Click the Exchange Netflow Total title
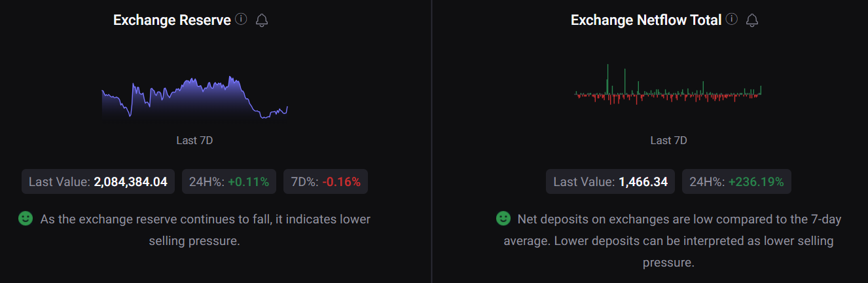The height and width of the screenshot is (283, 868). 646,20
